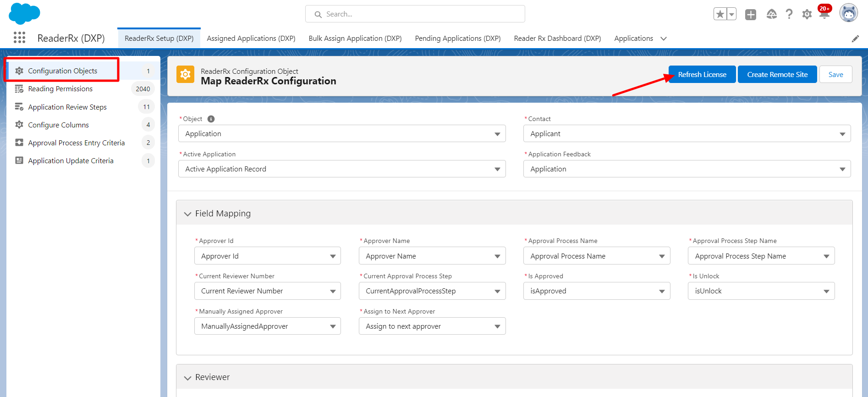This screenshot has width=868, height=397.
Task: Click the pencil edit navigation icon
Action: tap(855, 39)
